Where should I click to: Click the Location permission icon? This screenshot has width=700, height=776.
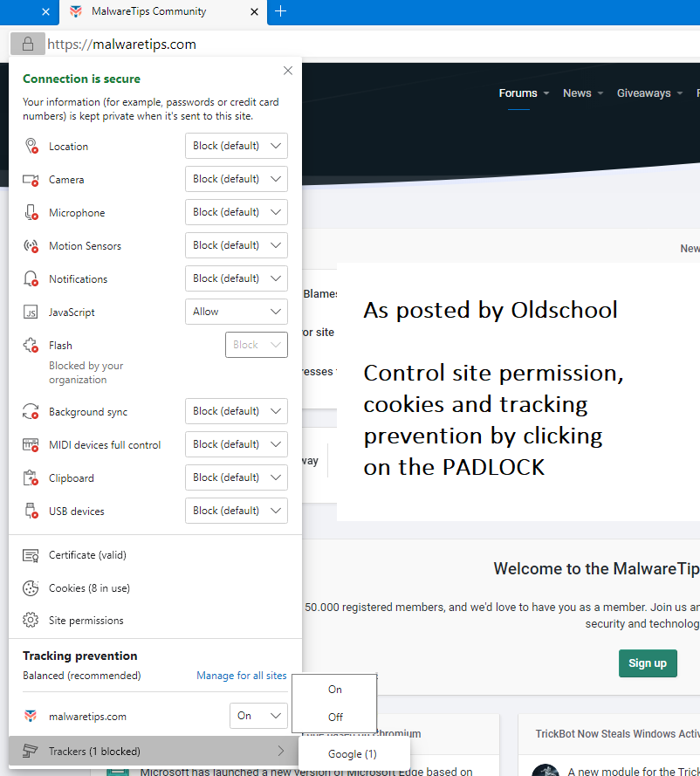[31, 147]
